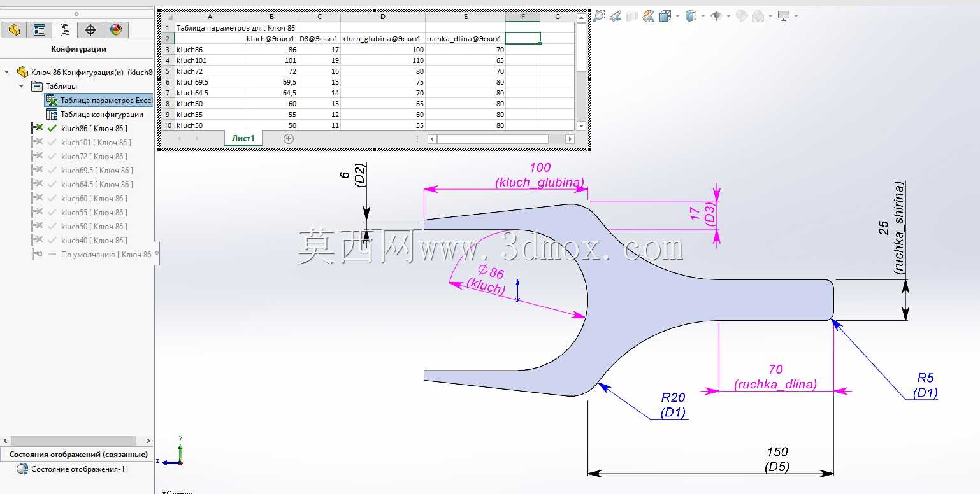Viewport: 980px width, 494px height.
Task: Click the kluch86 configuration flag icon
Action: (x=37, y=129)
